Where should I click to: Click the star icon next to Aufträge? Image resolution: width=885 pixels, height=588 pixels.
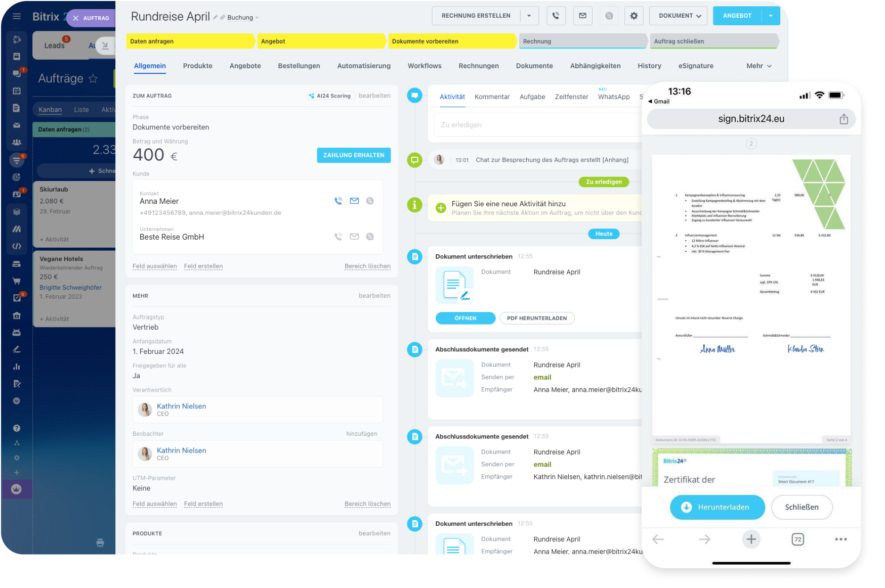[x=93, y=78]
